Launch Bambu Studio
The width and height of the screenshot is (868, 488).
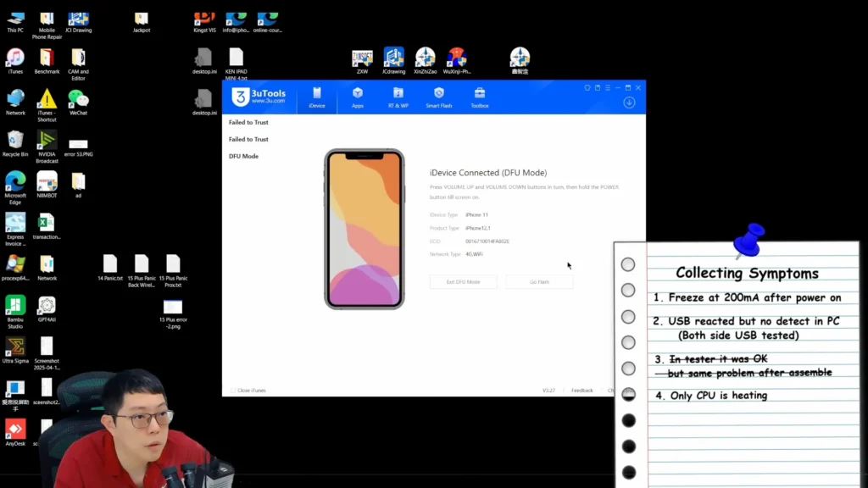(x=15, y=313)
